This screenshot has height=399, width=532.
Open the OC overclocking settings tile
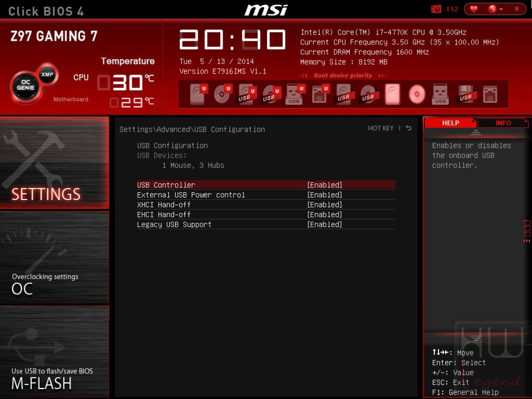[x=55, y=257]
